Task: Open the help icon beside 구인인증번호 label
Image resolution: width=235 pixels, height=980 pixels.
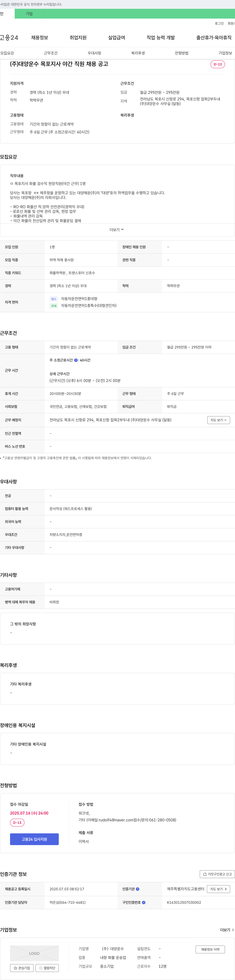Action: (x=144, y=902)
